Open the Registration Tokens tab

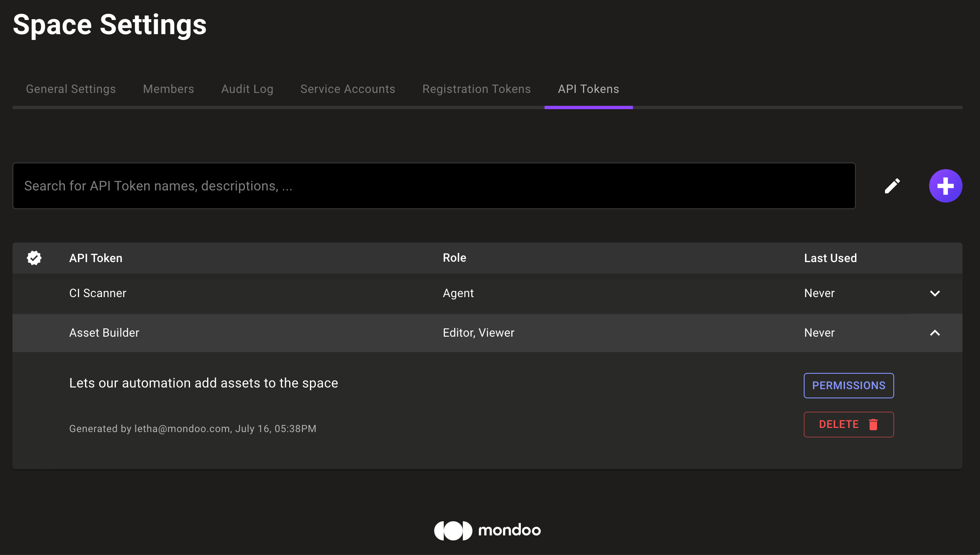coord(476,89)
